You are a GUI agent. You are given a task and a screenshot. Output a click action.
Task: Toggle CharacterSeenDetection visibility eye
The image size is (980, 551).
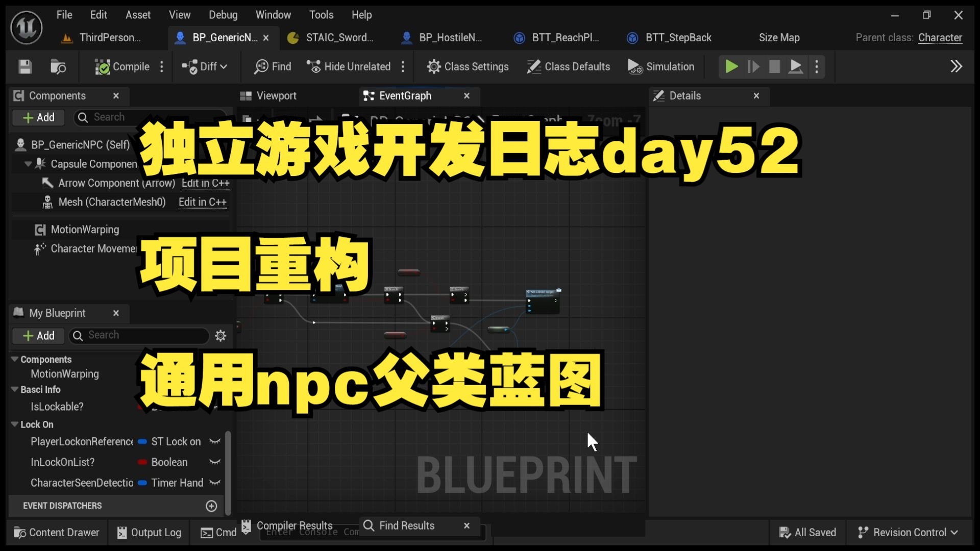coord(215,483)
